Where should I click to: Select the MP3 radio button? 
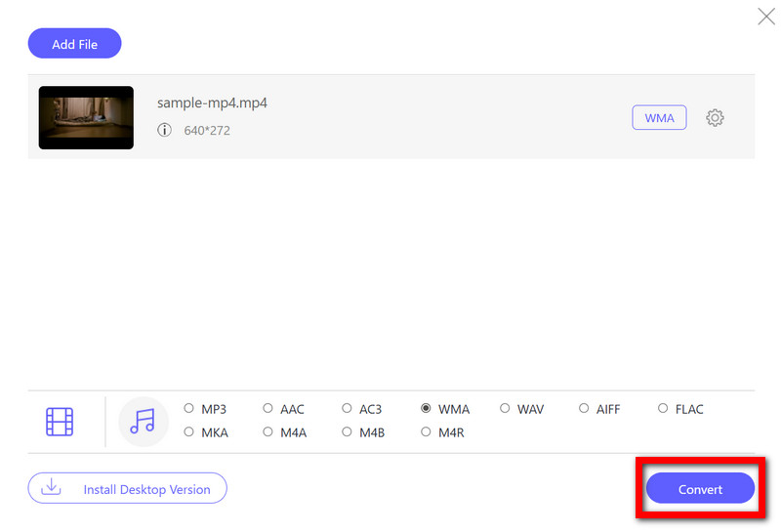(189, 409)
